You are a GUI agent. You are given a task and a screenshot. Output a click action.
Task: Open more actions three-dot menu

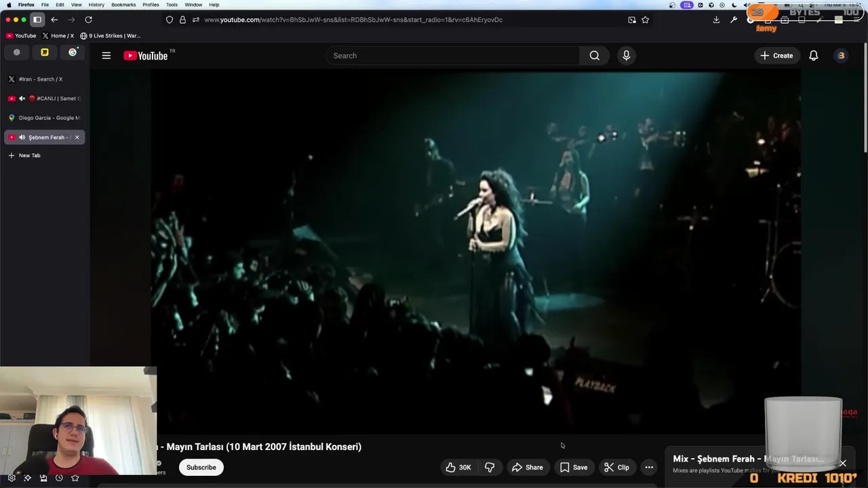click(x=649, y=467)
